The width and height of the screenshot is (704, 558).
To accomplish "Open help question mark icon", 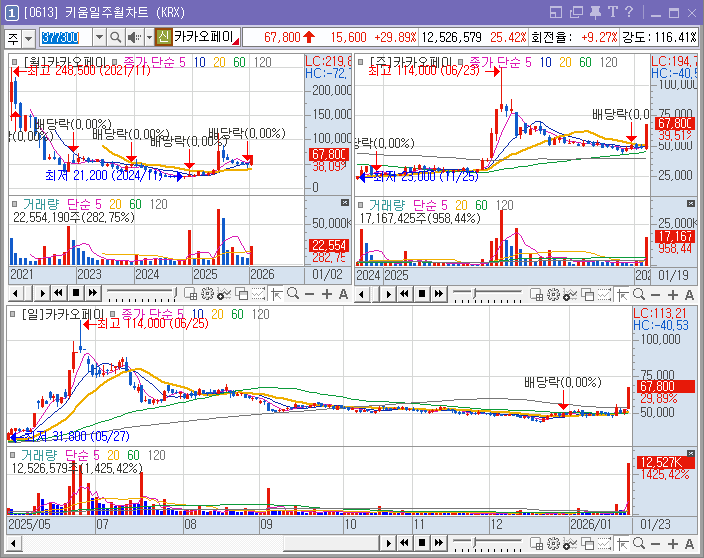I will pyautogui.click(x=629, y=13).
